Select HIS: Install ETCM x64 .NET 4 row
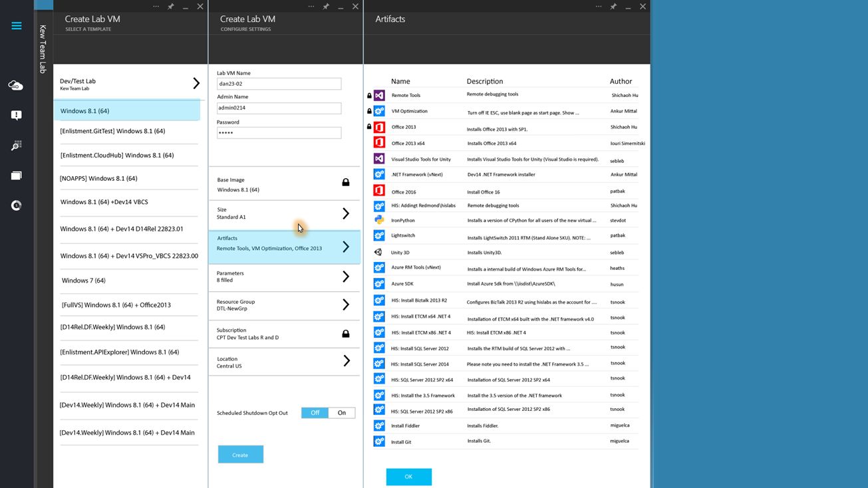This screenshot has width=868, height=488. click(x=506, y=317)
